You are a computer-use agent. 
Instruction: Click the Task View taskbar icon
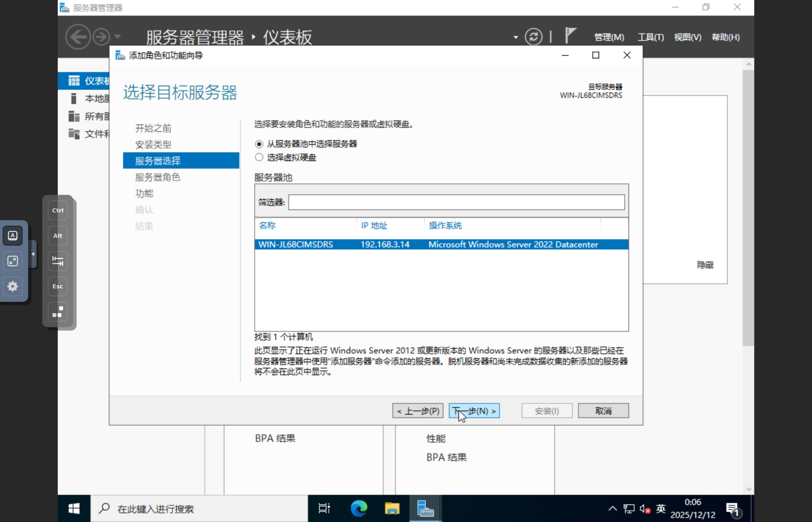tap(324, 508)
